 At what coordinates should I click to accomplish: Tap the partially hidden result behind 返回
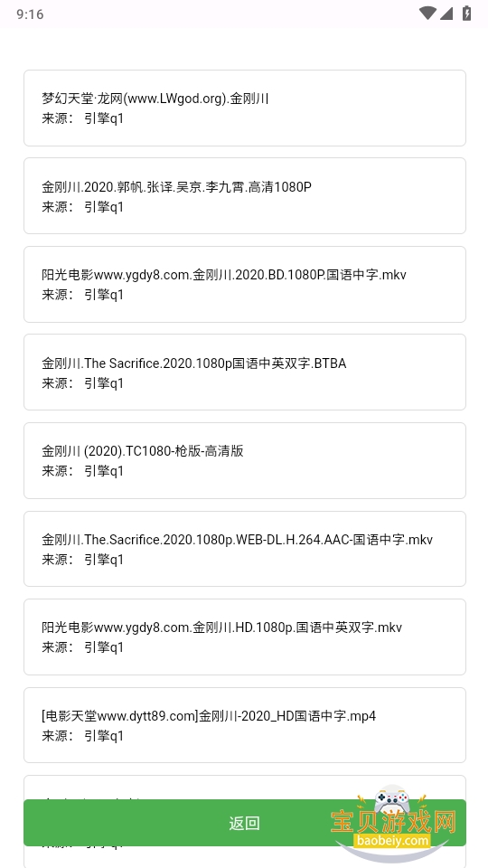coord(245,786)
